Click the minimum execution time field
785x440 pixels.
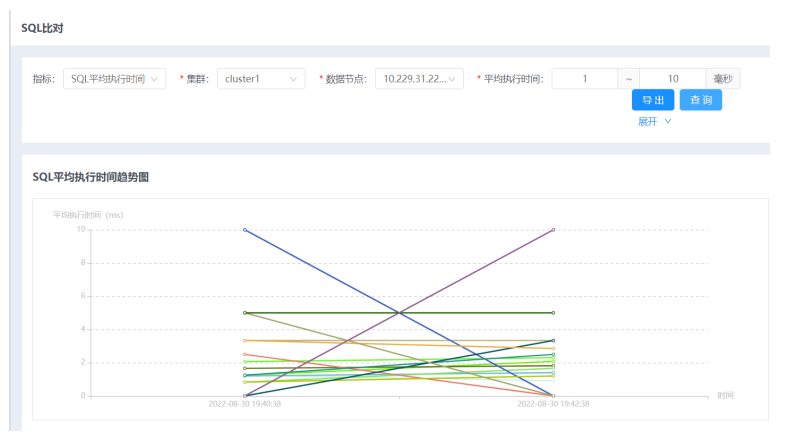pyautogui.click(x=584, y=79)
